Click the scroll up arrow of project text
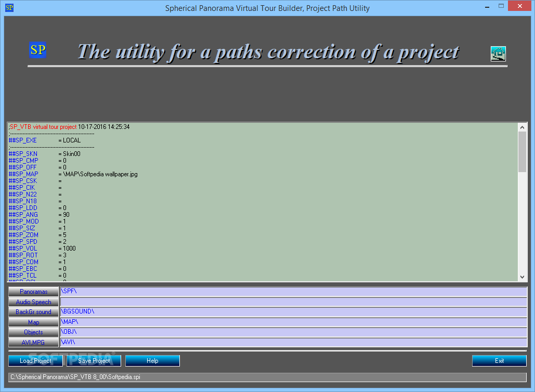This screenshot has height=392, width=535. pyautogui.click(x=522, y=127)
